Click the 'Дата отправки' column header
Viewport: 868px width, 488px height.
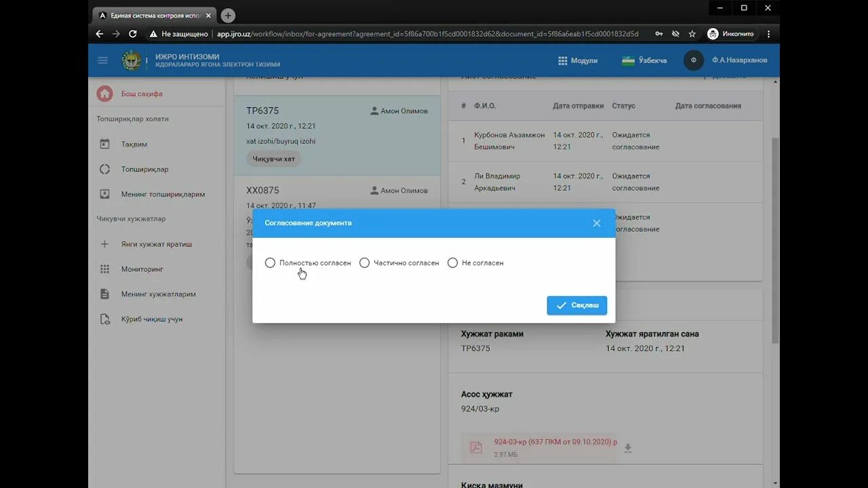coord(578,106)
